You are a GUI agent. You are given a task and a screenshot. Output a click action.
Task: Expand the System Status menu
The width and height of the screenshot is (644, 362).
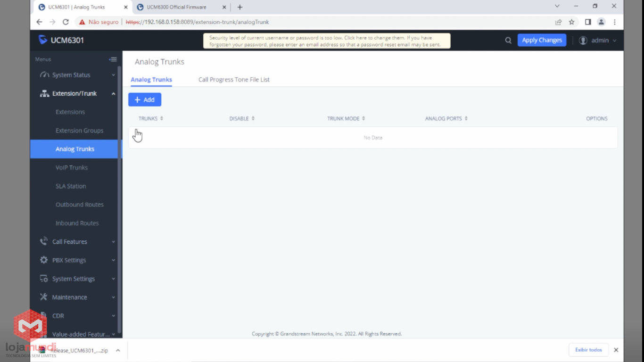pyautogui.click(x=71, y=75)
